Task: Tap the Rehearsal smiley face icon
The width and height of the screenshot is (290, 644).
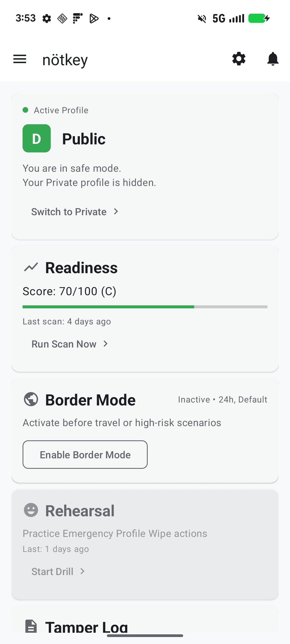Action: 31,510
